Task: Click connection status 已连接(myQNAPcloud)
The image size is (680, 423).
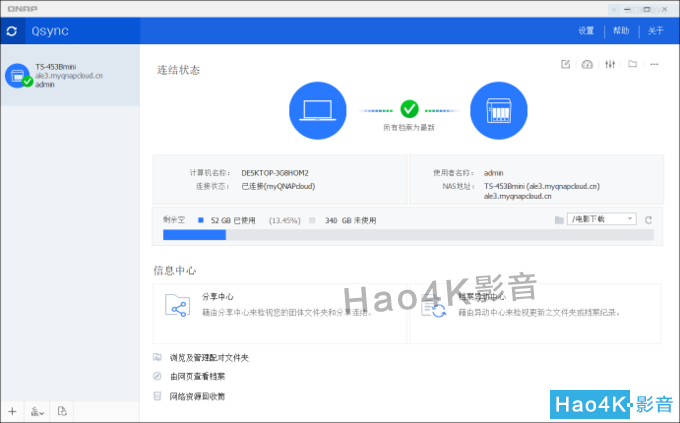Action: click(x=278, y=186)
